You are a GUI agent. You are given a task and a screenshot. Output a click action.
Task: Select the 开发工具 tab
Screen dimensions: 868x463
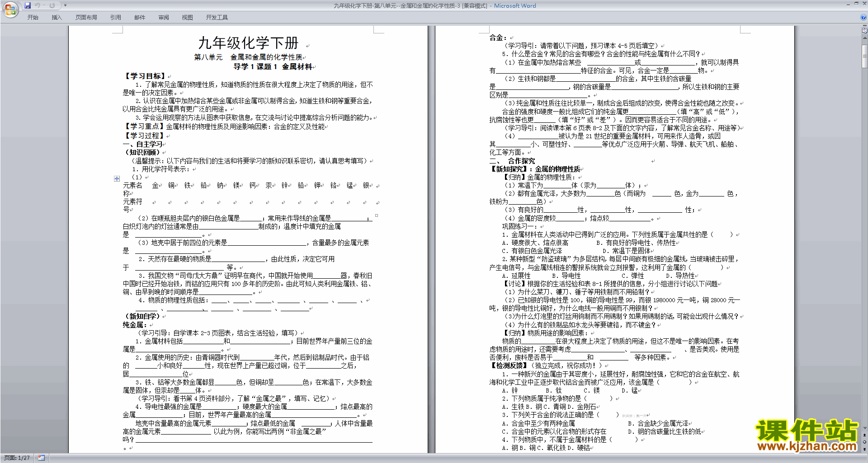click(x=217, y=18)
